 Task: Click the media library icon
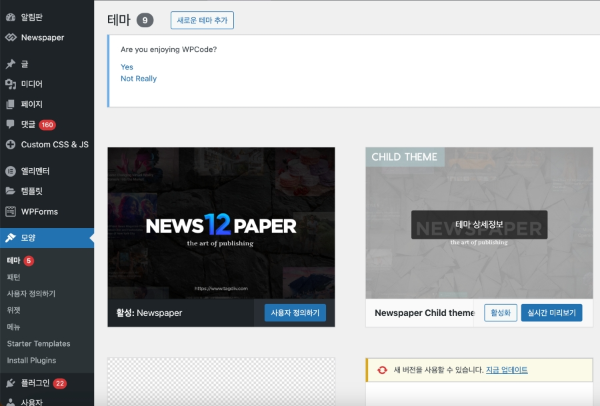pos(10,84)
